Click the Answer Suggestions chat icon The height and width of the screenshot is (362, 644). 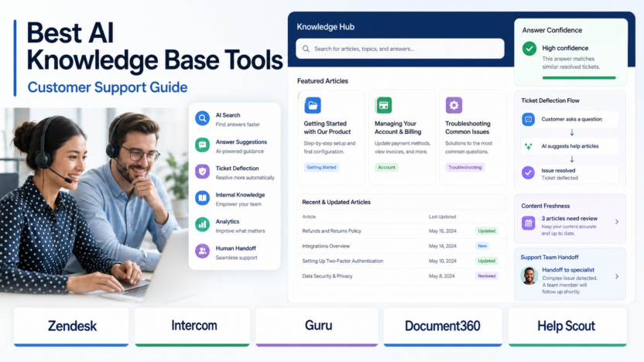point(202,145)
